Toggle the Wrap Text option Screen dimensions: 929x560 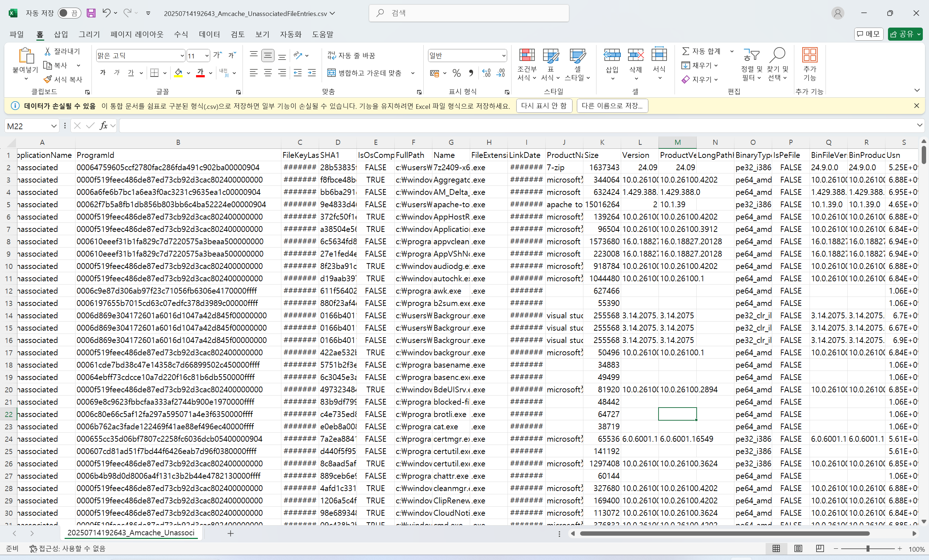click(351, 56)
